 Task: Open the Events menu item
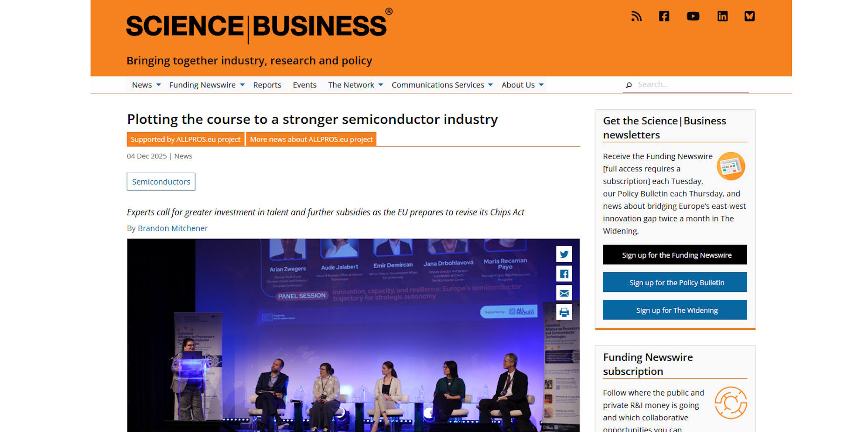point(304,85)
